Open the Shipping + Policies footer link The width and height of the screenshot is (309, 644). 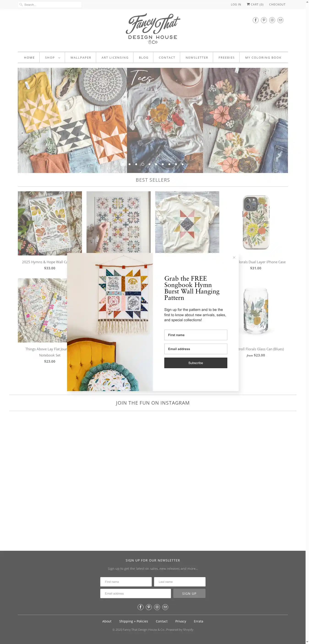coord(133,621)
